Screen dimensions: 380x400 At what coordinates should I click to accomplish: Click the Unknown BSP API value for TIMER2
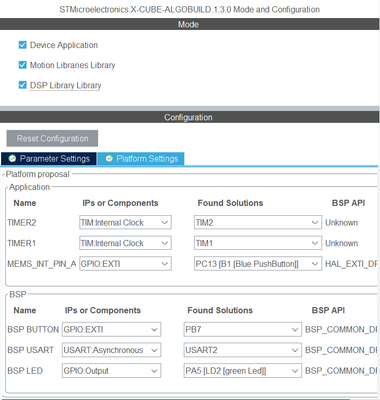coord(342,222)
